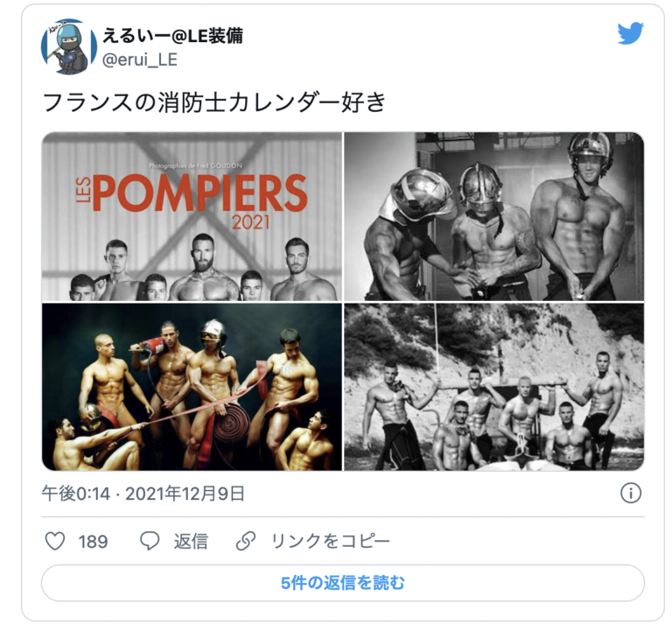Click the chain link icon
This screenshot has width=672, height=631.
(x=246, y=541)
